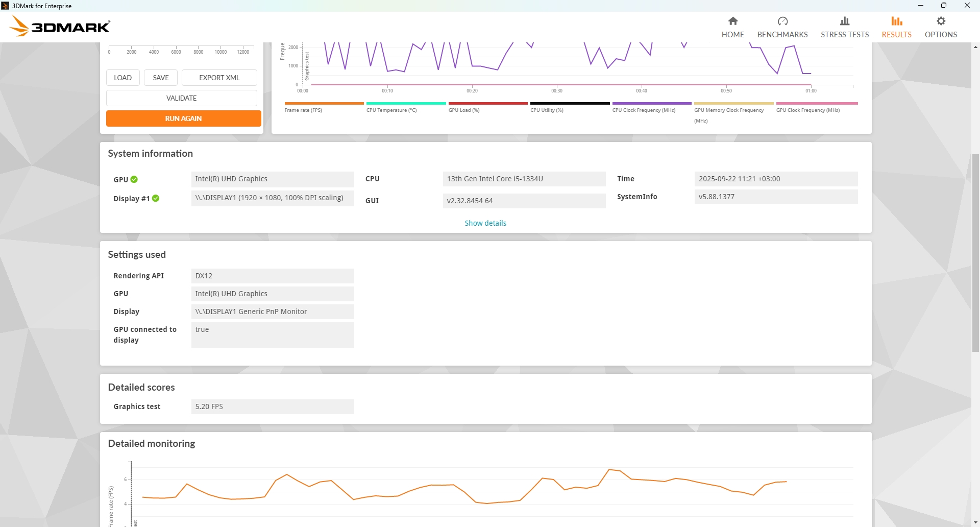Select the Time value 2025-09-22 11:21 +03:00

click(x=776, y=179)
